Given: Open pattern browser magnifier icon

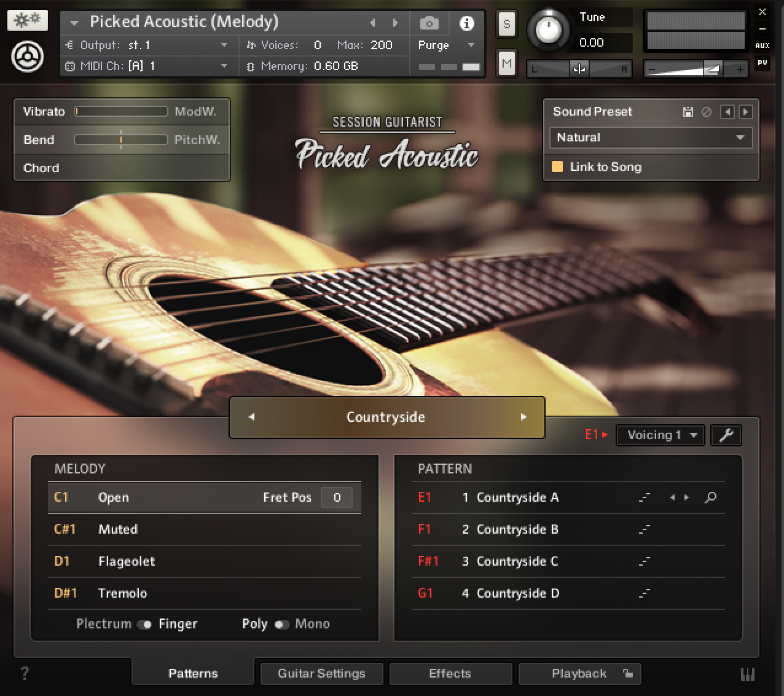Looking at the screenshot, I should click(711, 497).
